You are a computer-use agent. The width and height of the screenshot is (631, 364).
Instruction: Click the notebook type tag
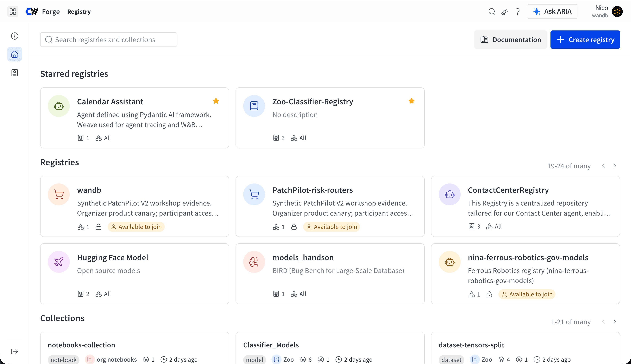click(x=64, y=360)
